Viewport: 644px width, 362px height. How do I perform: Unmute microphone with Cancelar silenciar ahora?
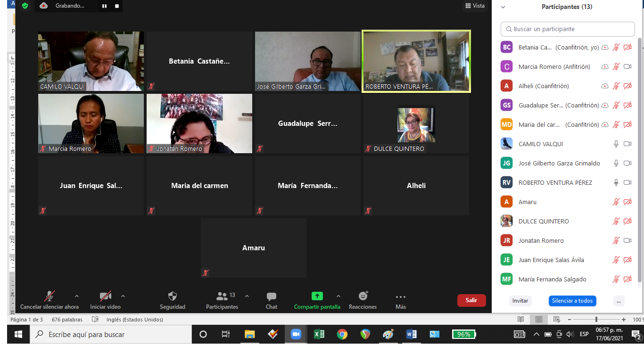click(x=49, y=296)
